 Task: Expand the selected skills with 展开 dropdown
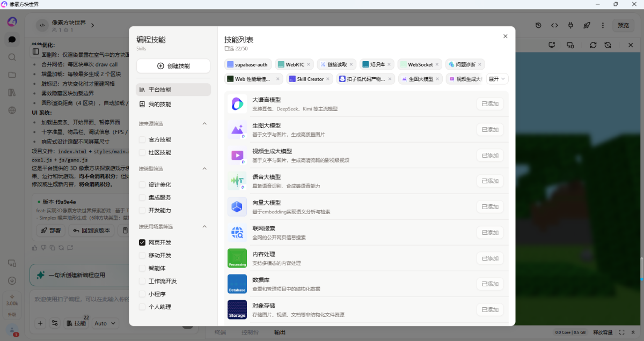point(497,79)
